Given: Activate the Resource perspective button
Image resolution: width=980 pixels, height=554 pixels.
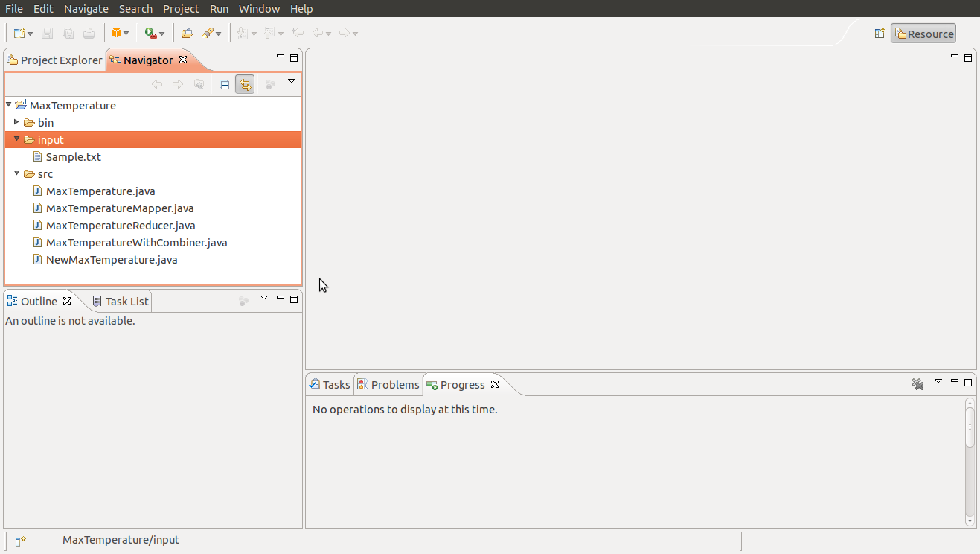Looking at the screenshot, I should [x=923, y=33].
